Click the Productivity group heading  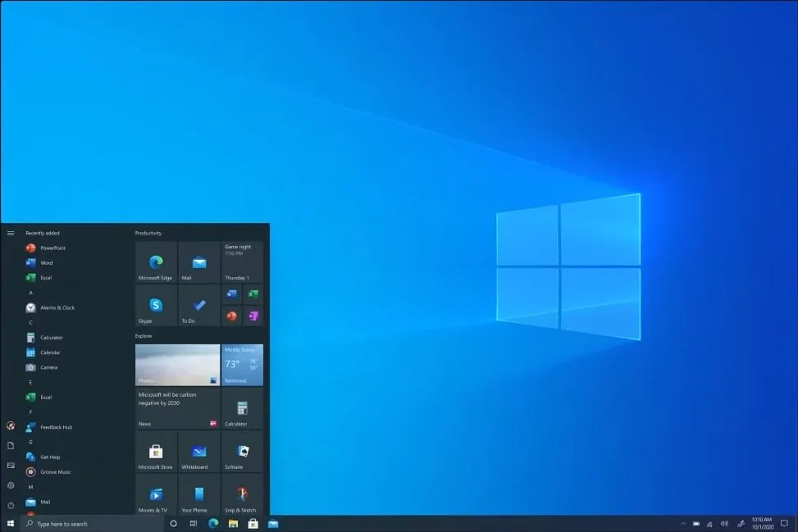click(x=148, y=233)
